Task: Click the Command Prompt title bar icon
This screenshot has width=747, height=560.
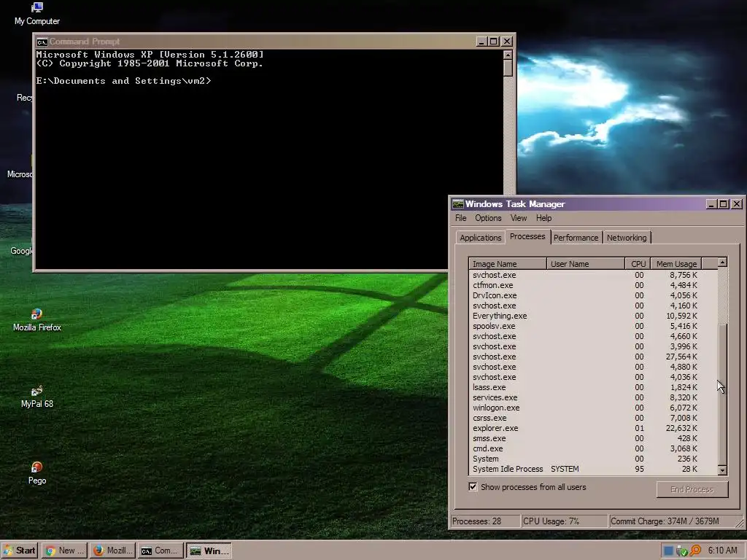Action: [x=42, y=42]
